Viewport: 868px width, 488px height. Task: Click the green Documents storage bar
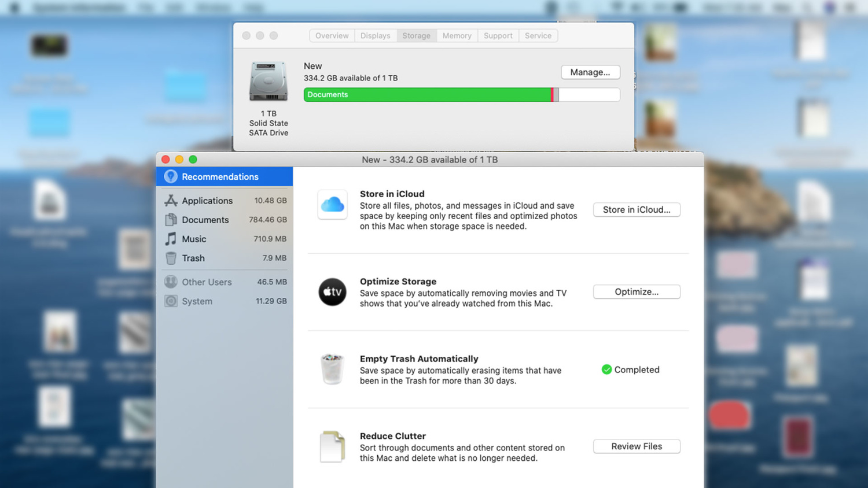pyautogui.click(x=427, y=95)
